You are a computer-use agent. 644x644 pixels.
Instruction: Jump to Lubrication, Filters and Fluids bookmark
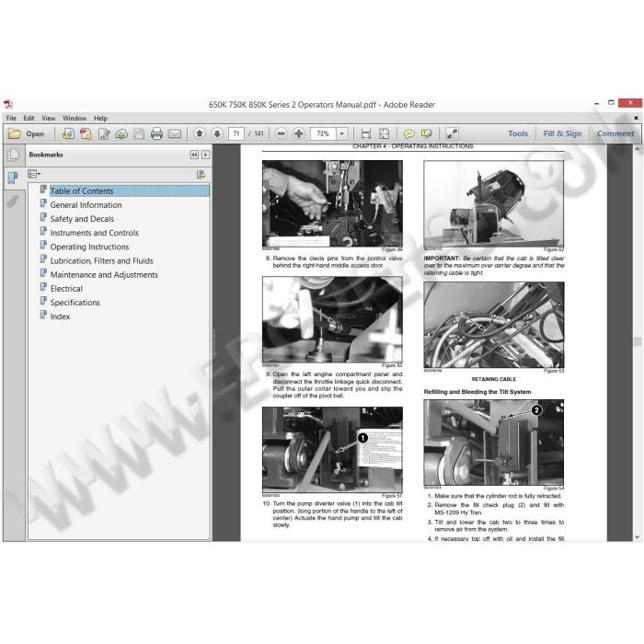tap(101, 260)
